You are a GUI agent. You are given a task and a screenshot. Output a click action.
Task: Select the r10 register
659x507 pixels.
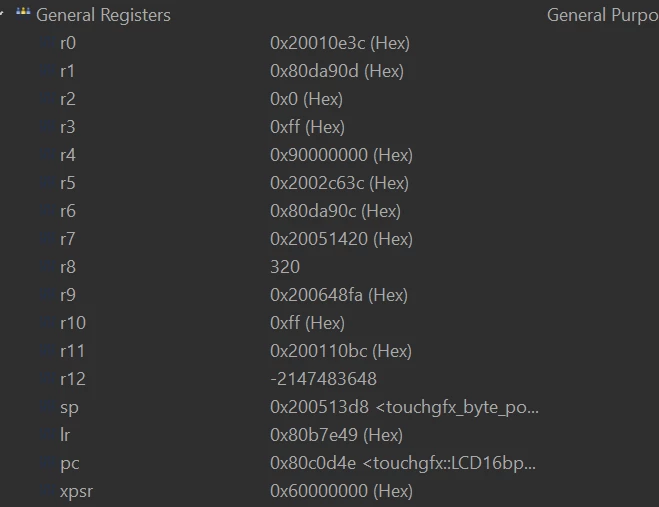[x=330, y=323]
